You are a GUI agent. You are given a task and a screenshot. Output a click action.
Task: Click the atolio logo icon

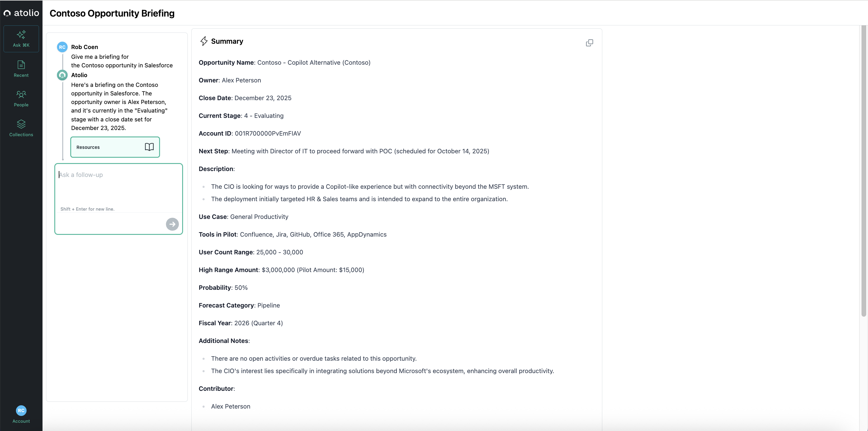point(7,14)
